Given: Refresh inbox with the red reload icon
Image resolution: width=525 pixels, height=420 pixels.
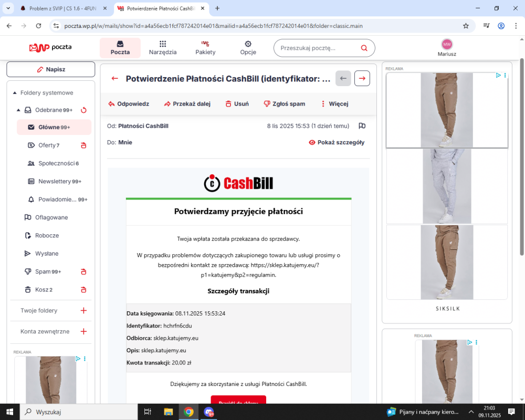Looking at the screenshot, I should (83, 110).
